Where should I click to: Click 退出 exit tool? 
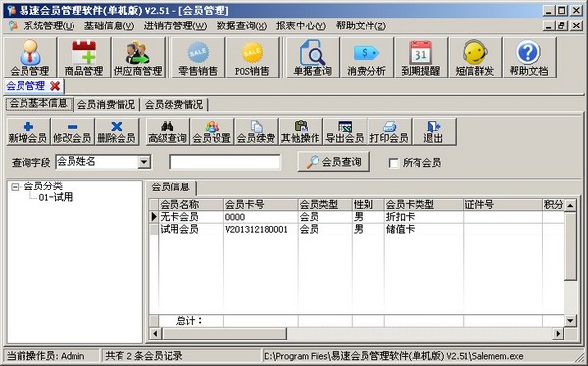(433, 131)
